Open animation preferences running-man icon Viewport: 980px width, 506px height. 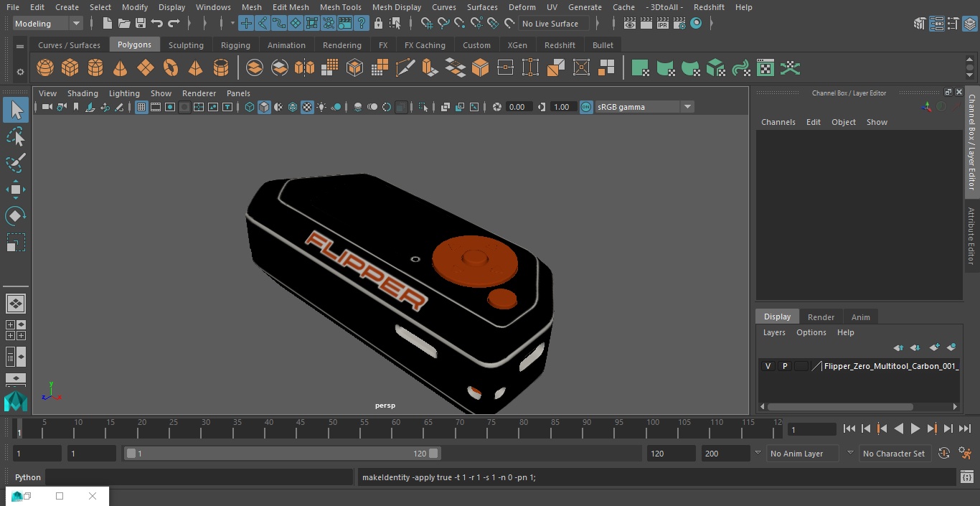966,454
